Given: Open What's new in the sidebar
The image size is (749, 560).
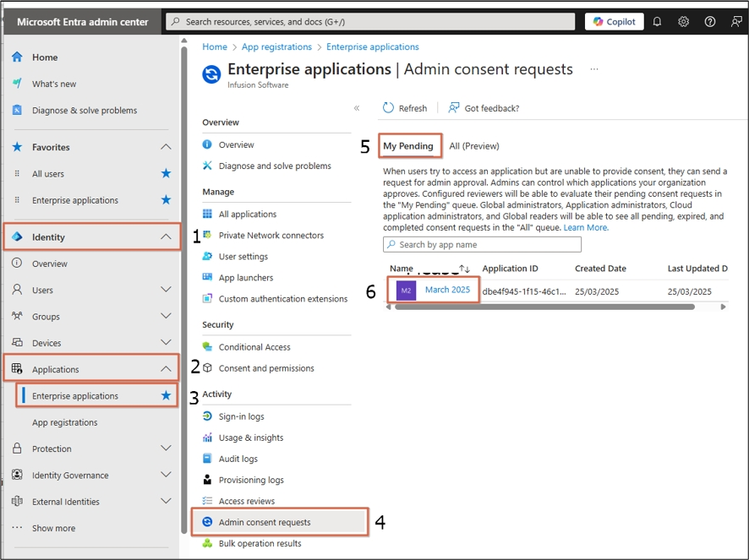Looking at the screenshot, I should [54, 84].
